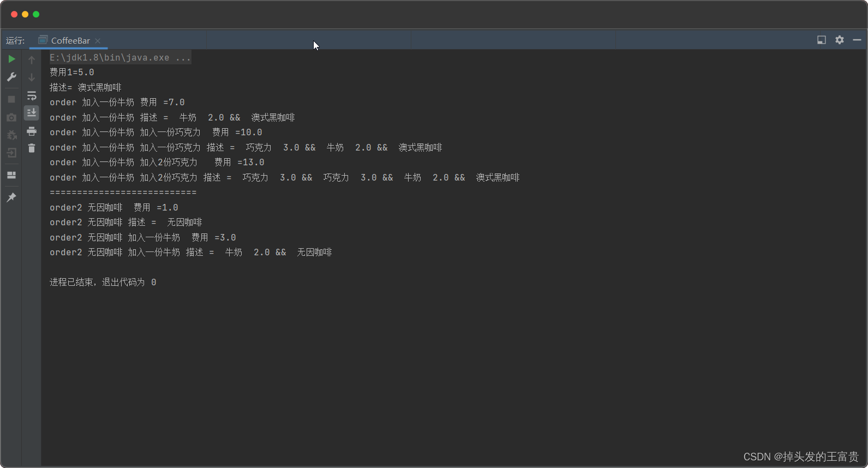Click the down arrow stack trace icon

click(x=32, y=77)
